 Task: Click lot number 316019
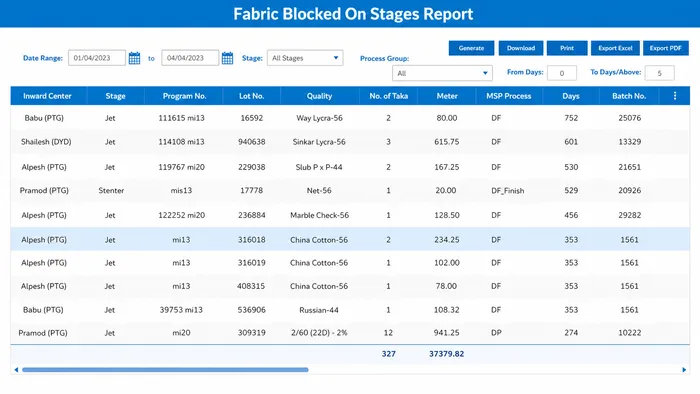click(251, 263)
